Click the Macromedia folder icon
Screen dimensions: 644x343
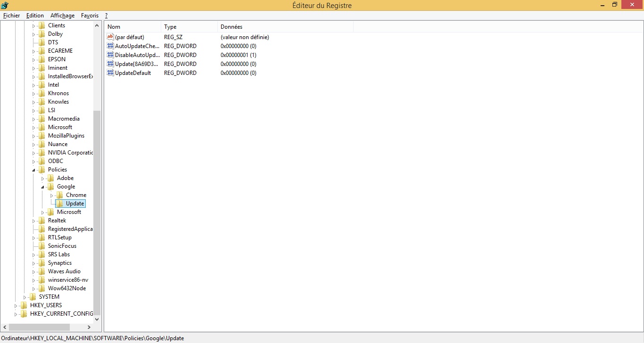[x=41, y=119]
